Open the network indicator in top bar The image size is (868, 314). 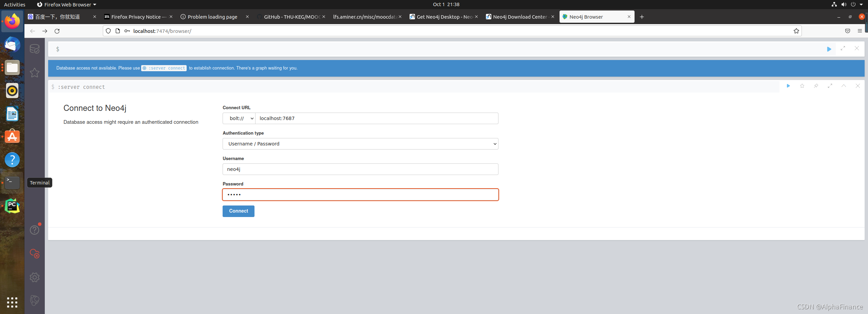[x=834, y=4]
